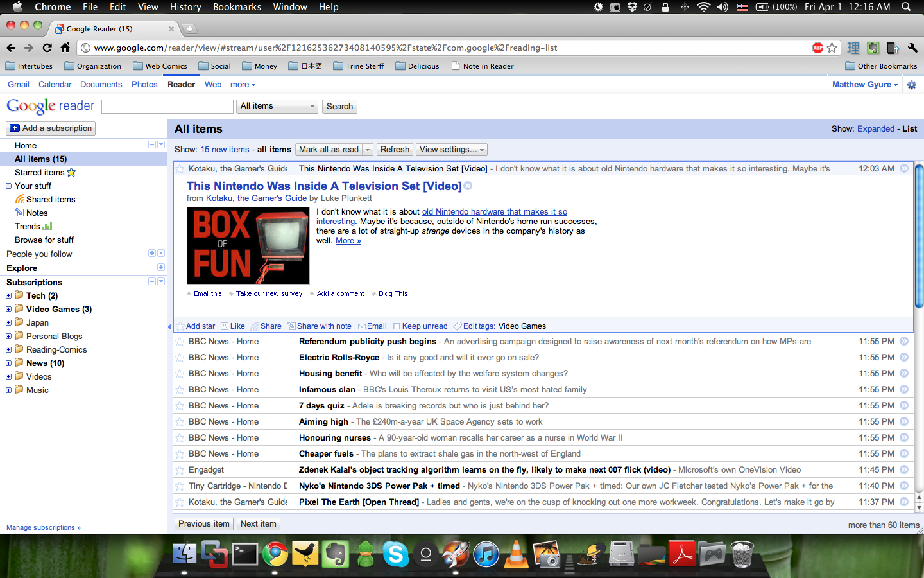Bookmark page with the star icon

[832, 48]
